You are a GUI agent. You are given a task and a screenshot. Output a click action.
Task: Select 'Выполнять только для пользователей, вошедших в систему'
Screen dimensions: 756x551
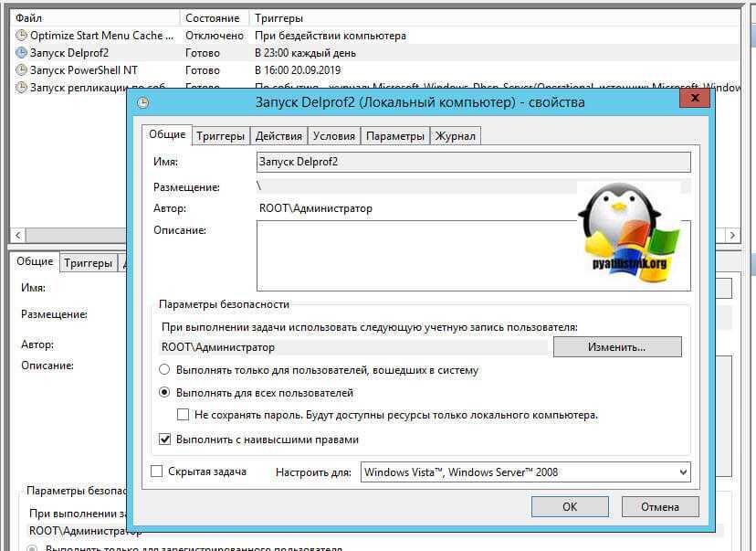[164, 369]
